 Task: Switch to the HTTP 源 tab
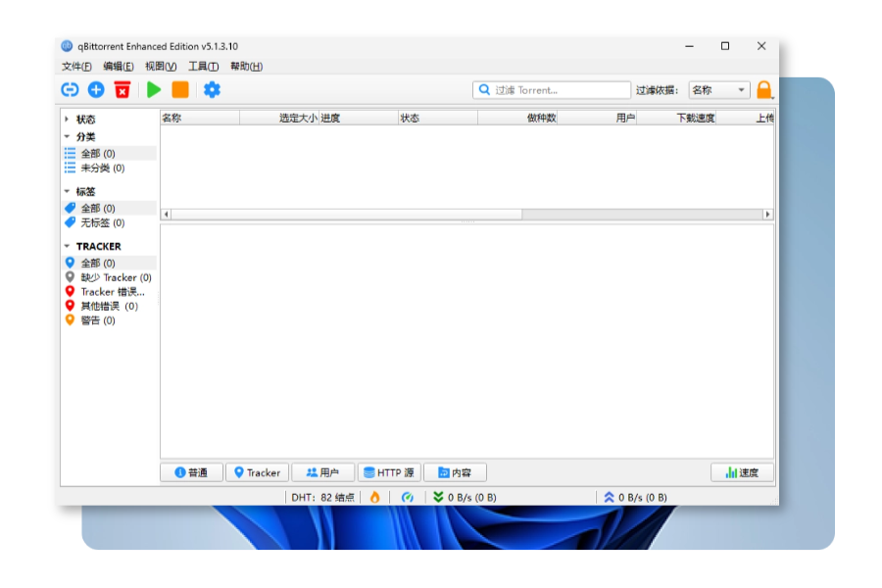point(389,472)
